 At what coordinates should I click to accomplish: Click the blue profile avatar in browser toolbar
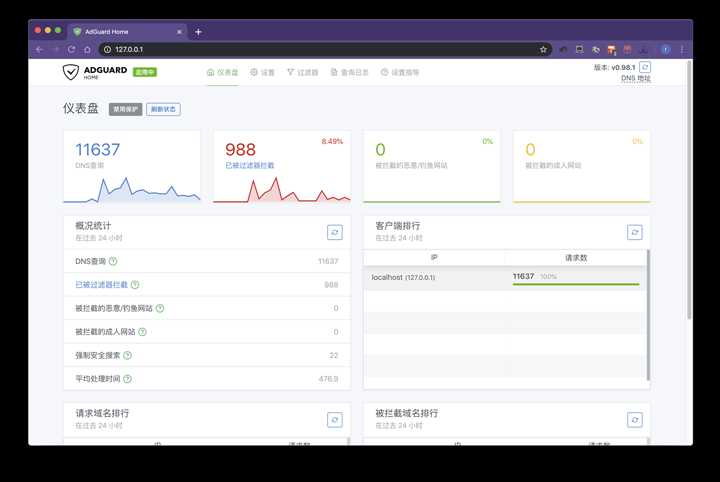pyautogui.click(x=665, y=50)
